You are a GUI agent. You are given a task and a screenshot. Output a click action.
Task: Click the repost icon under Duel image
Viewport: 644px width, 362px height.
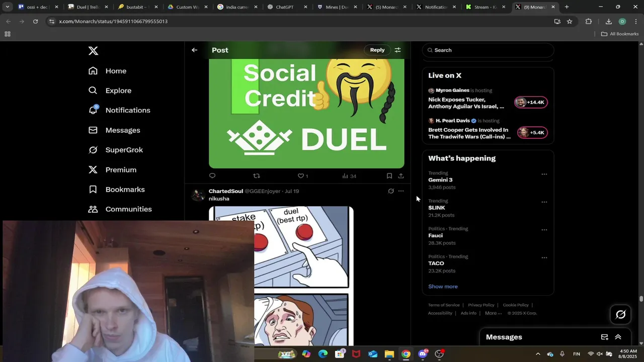257,176
